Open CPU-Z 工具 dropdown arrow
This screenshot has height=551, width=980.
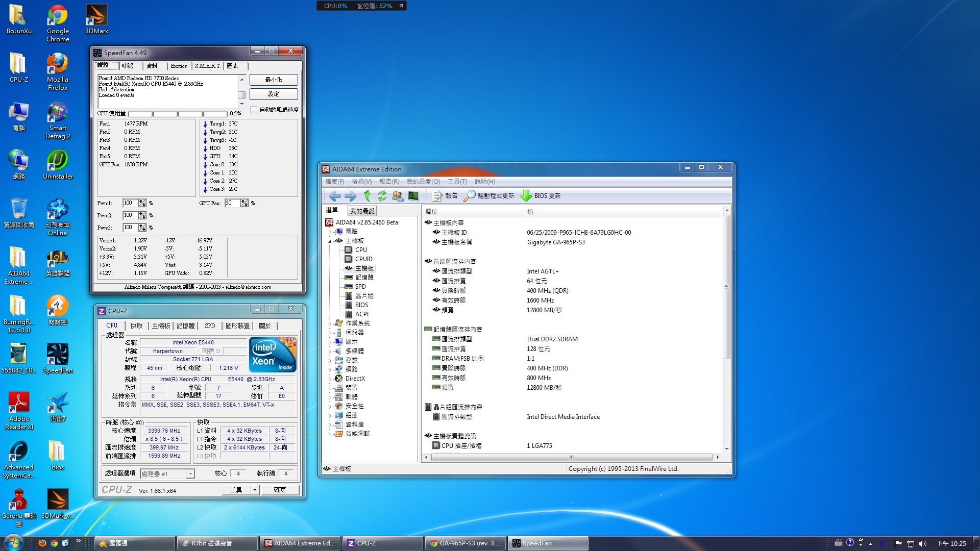click(255, 490)
